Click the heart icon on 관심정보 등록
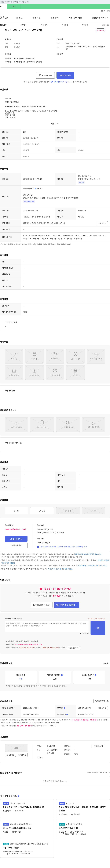Viewport: 110px width, 868px height. 40,75
